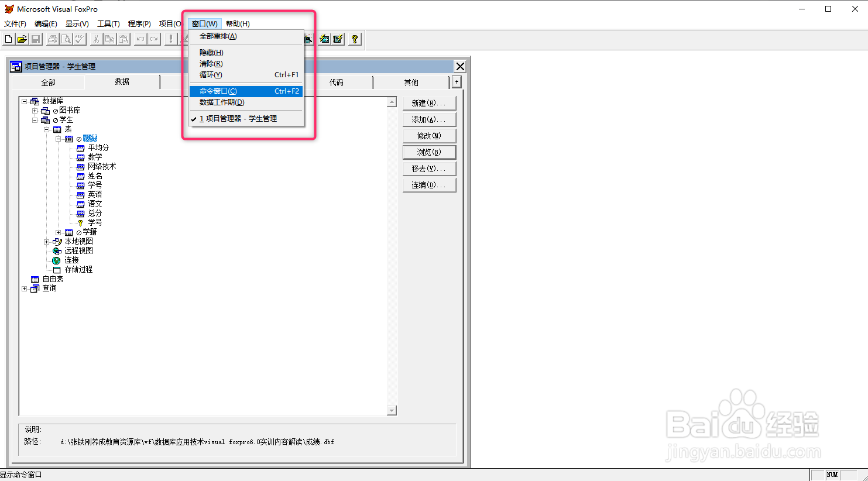This screenshot has width=868, height=481.
Task: Select the 连接 globe item
Action: point(71,260)
